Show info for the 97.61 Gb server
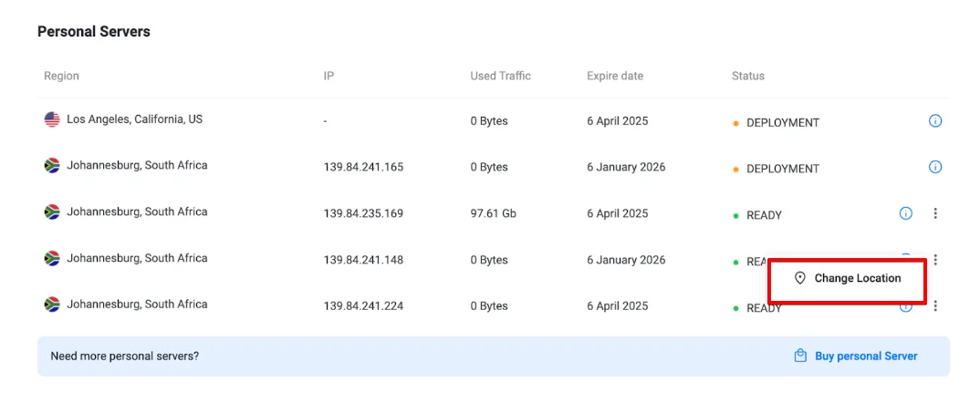Image resolution: width=980 pixels, height=403 pixels. 905,213
